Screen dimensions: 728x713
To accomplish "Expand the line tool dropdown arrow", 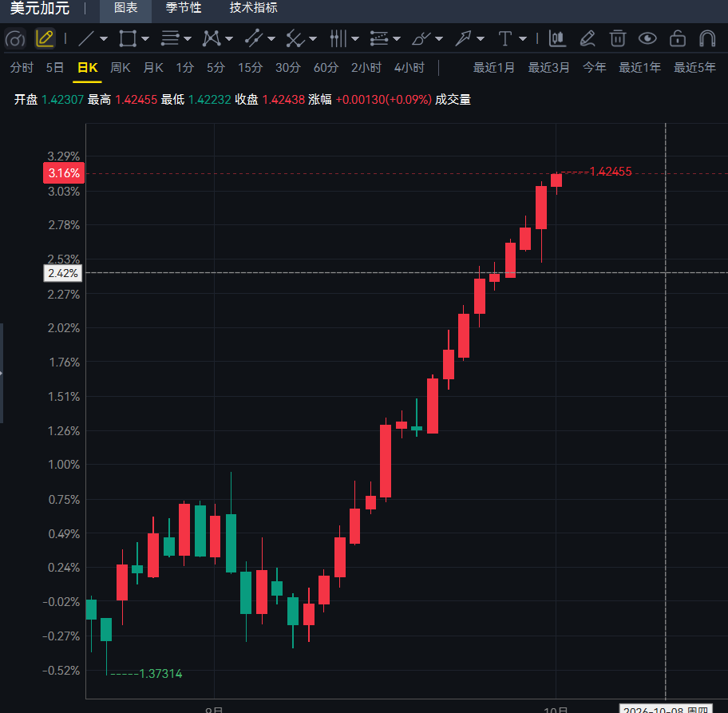I will (104, 39).
